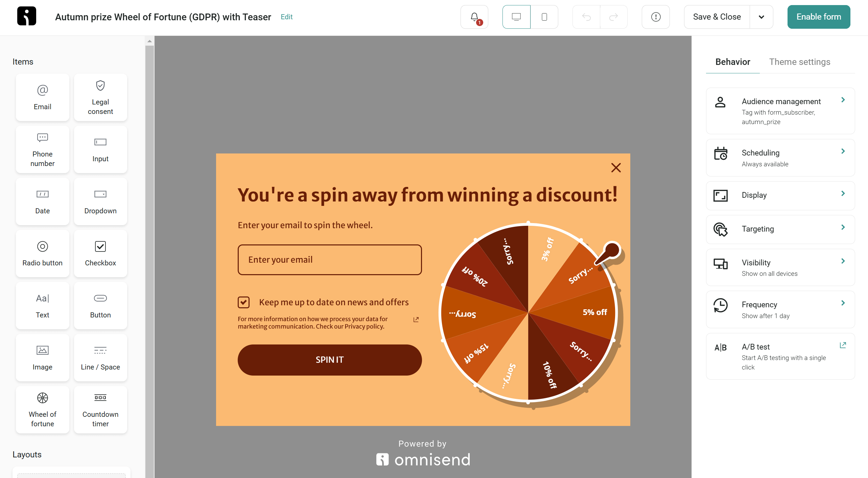
Task: Switch to Theme settings tab
Action: [x=800, y=61]
